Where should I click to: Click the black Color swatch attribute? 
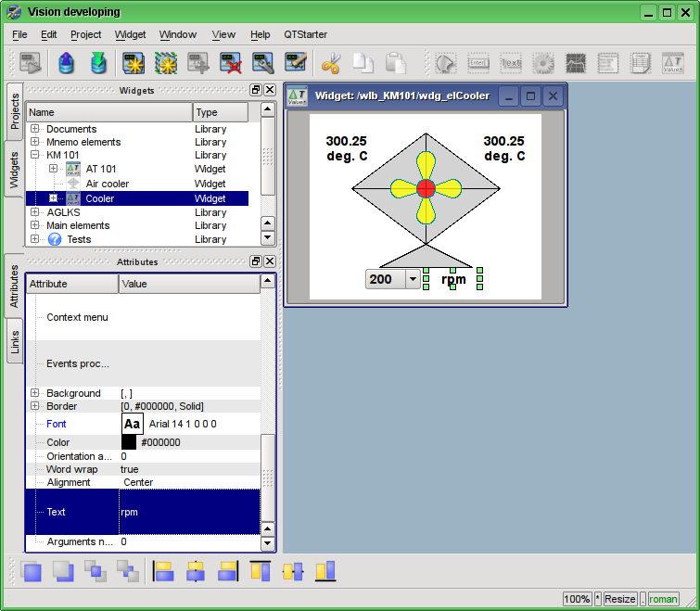coord(129,442)
